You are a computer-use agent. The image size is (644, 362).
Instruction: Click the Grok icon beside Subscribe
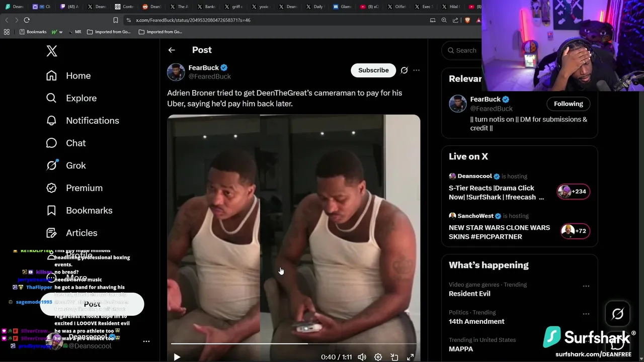click(404, 70)
